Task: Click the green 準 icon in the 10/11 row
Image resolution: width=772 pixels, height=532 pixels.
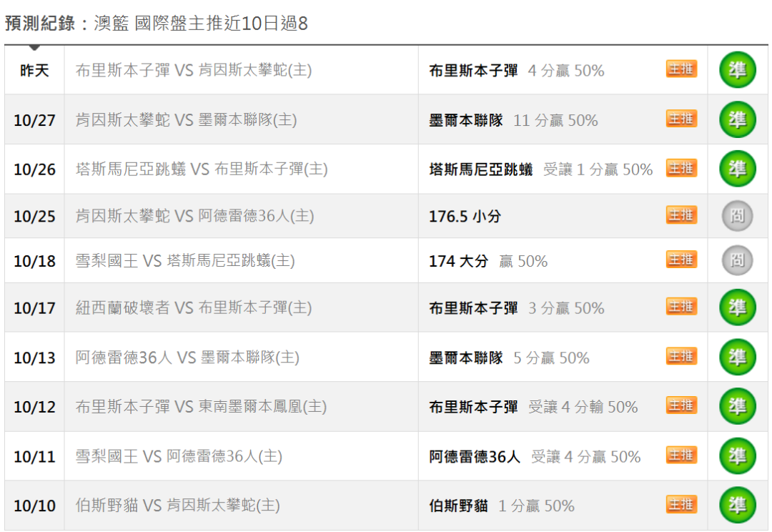Action: coord(737,456)
